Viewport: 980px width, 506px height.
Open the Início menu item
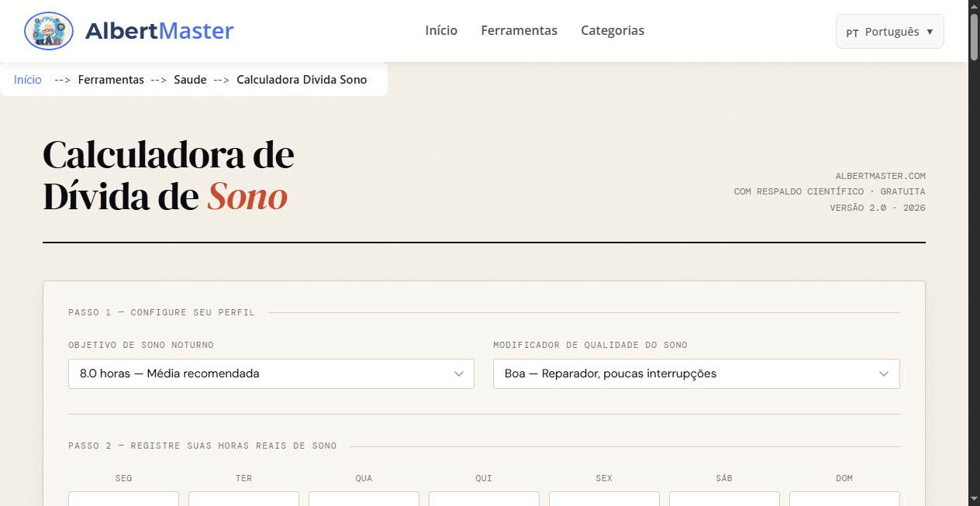pos(440,30)
